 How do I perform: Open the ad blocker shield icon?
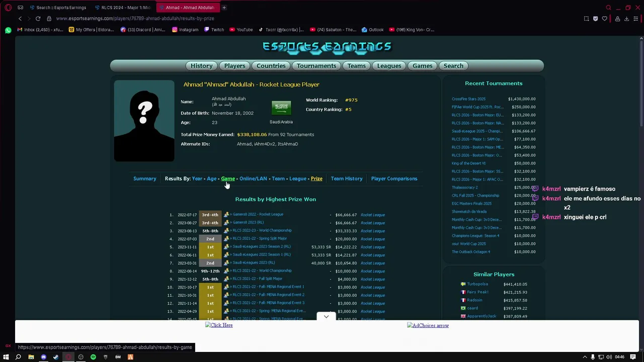point(595,19)
